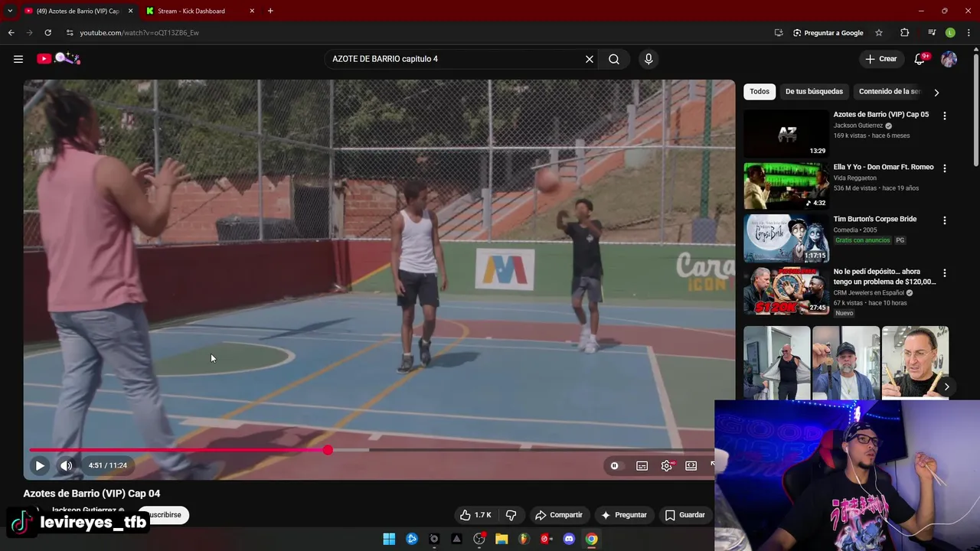980x551 pixels.
Task: Open YouTube notifications bell
Action: 920,59
